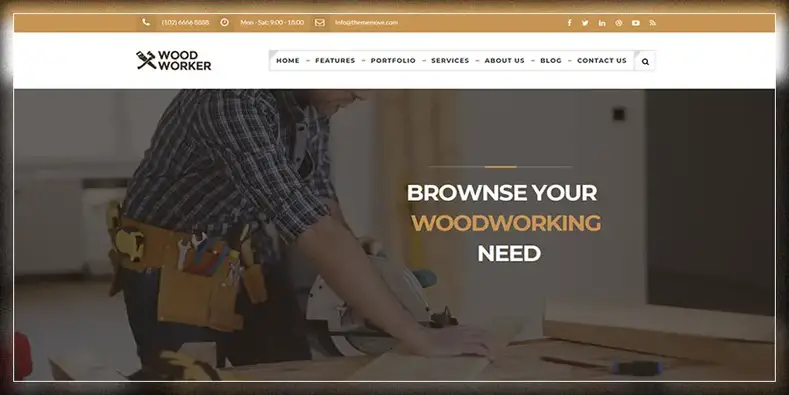789x395 pixels.
Task: Open the Twitter social icon
Action: pos(585,23)
